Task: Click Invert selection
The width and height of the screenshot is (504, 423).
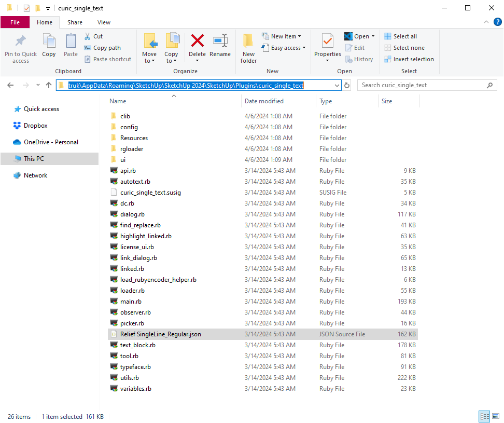Action: pyautogui.click(x=409, y=59)
